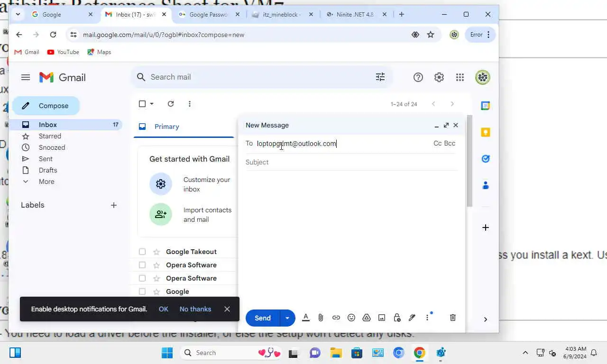Screen dimensions: 607x364
Task: Expand More in left sidebar
Action: [x=46, y=182]
